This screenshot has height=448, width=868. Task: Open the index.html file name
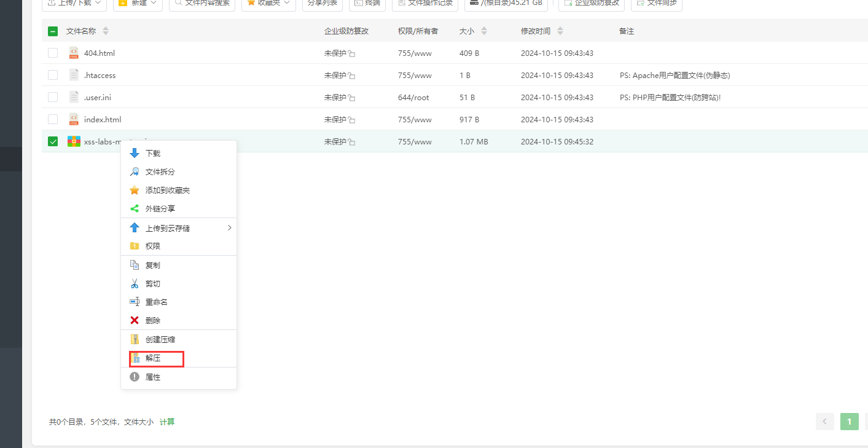[103, 120]
